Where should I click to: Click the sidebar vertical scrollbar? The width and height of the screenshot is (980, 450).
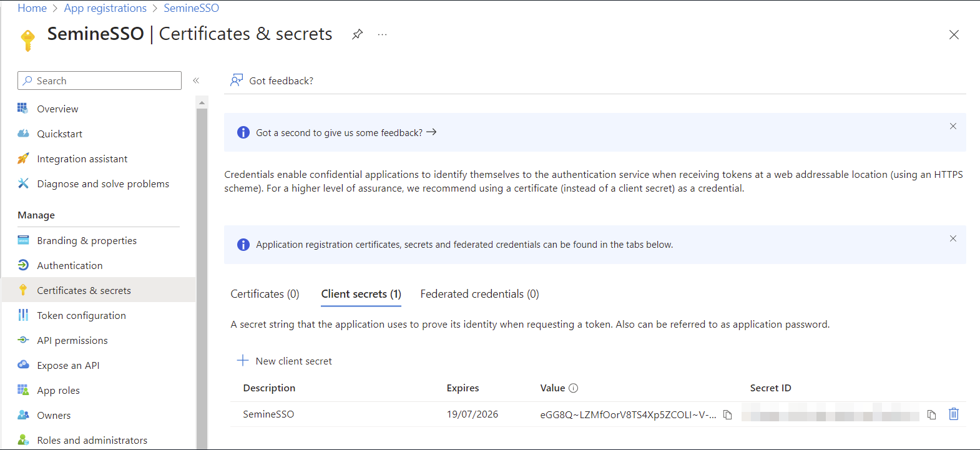point(202,275)
